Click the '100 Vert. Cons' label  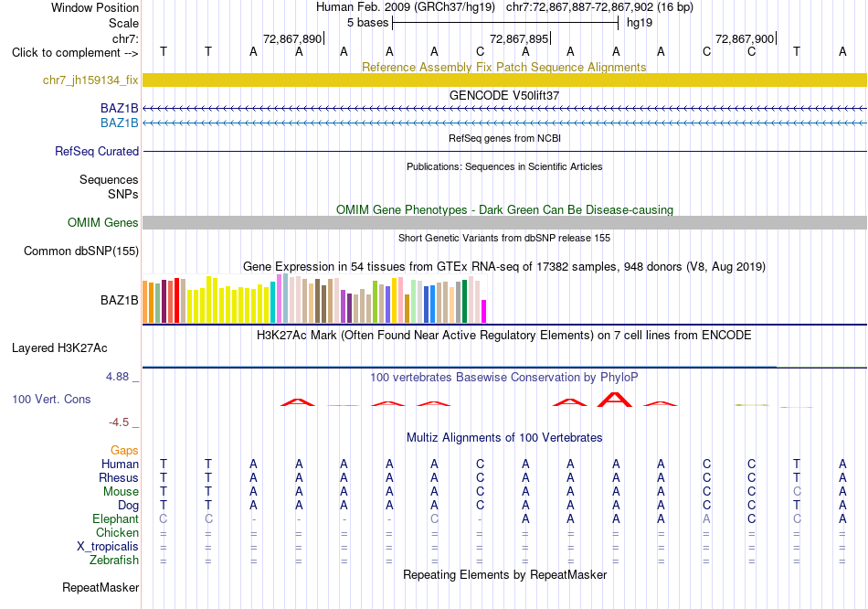(x=51, y=399)
